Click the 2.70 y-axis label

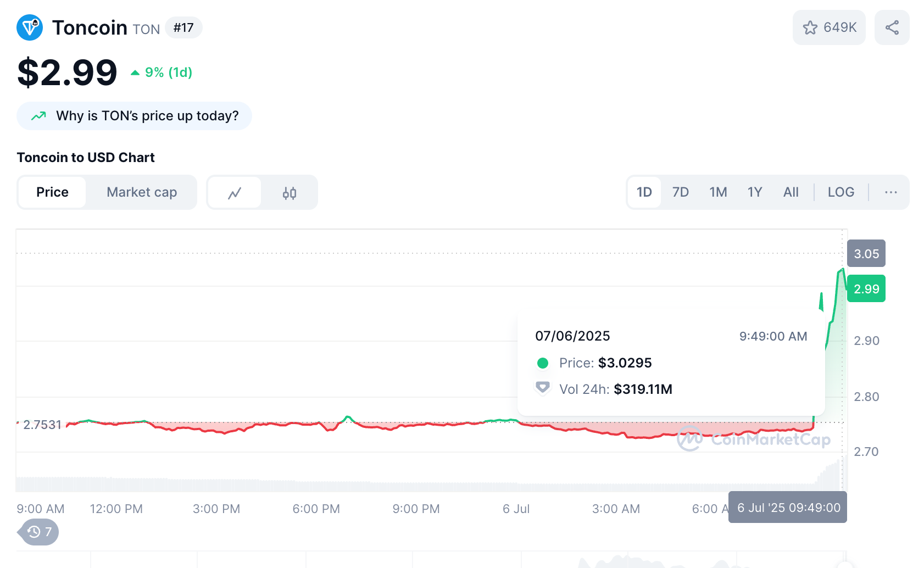866,452
